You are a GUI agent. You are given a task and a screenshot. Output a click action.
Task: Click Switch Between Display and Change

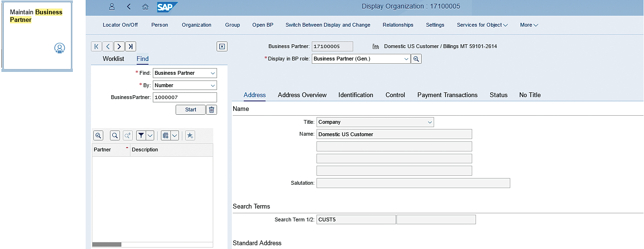(327, 25)
